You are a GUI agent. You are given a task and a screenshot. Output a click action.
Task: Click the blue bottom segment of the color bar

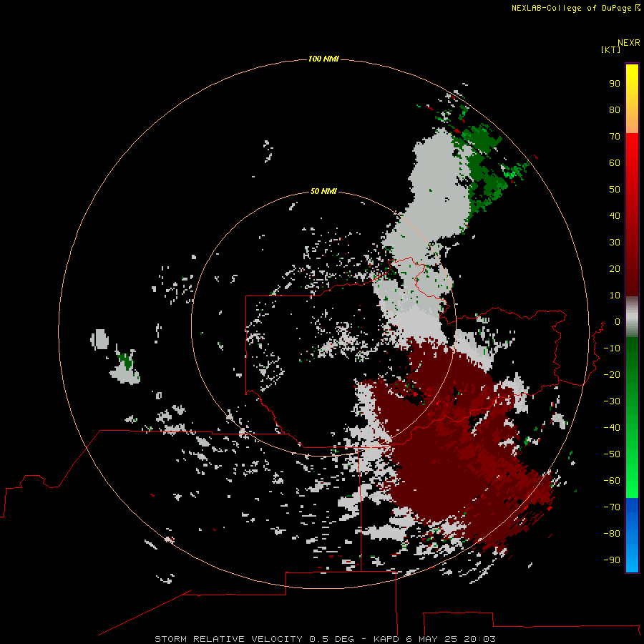pyautogui.click(x=632, y=535)
